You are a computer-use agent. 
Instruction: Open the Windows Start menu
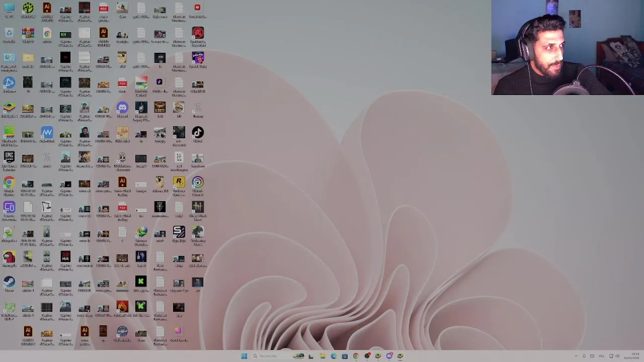point(244,356)
